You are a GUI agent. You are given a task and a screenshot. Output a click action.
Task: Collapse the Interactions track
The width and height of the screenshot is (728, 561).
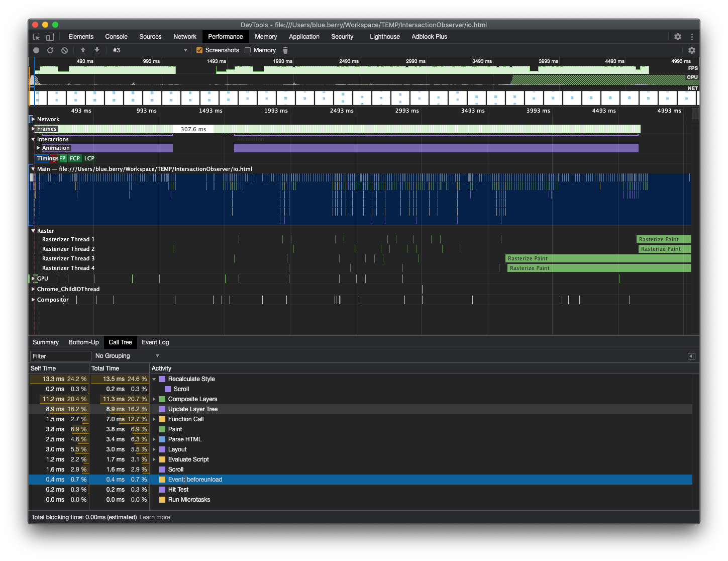pos(33,139)
